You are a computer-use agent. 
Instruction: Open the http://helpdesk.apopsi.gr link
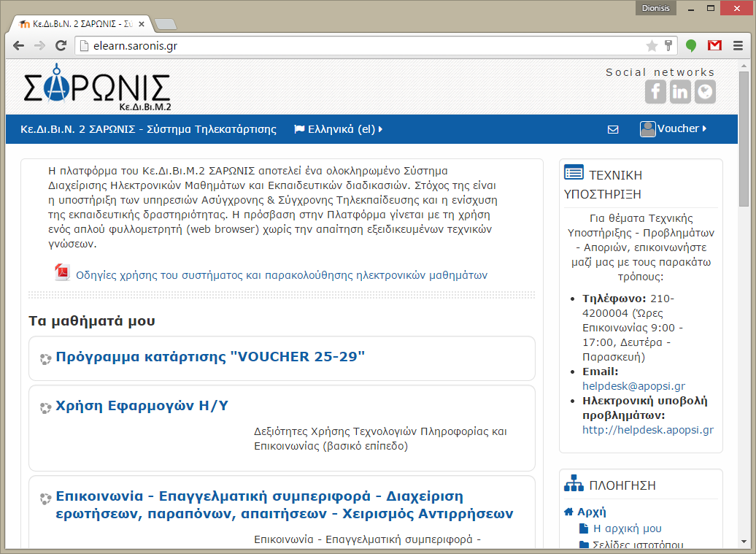648,430
